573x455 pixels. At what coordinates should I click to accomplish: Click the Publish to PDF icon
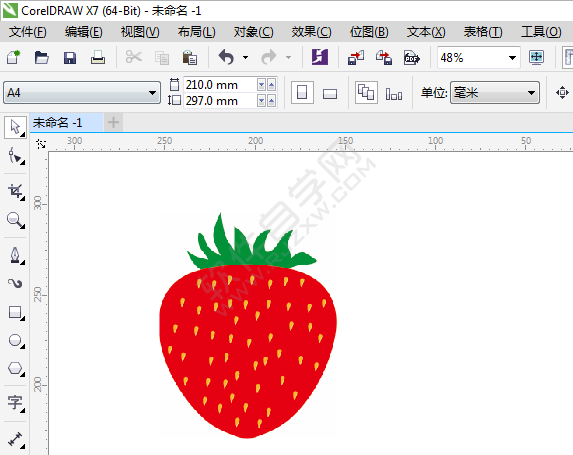[x=411, y=57]
